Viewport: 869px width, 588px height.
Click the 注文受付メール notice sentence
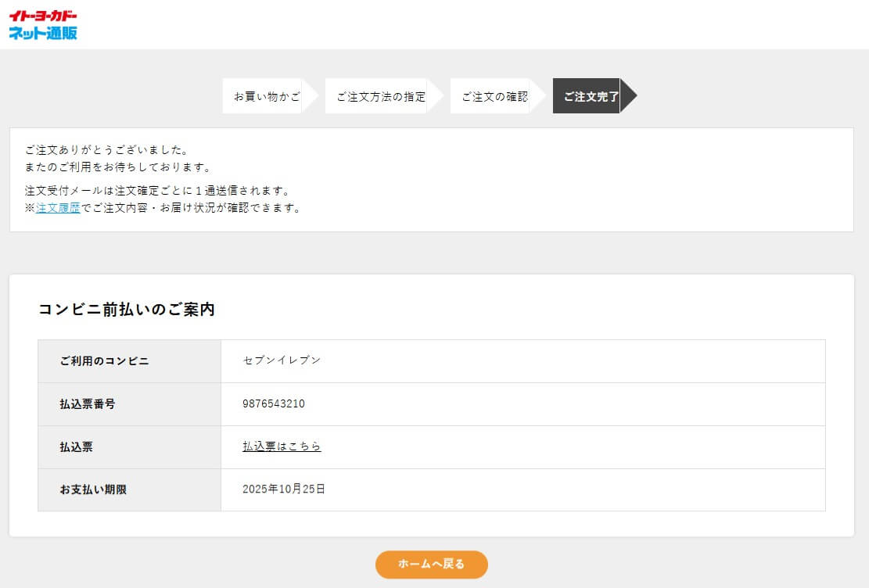(157, 191)
